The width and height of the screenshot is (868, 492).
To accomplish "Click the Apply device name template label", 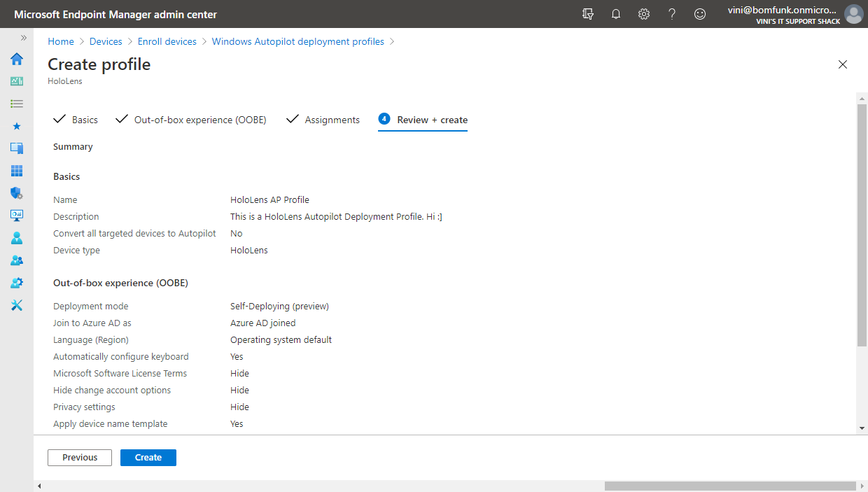I will pyautogui.click(x=111, y=424).
